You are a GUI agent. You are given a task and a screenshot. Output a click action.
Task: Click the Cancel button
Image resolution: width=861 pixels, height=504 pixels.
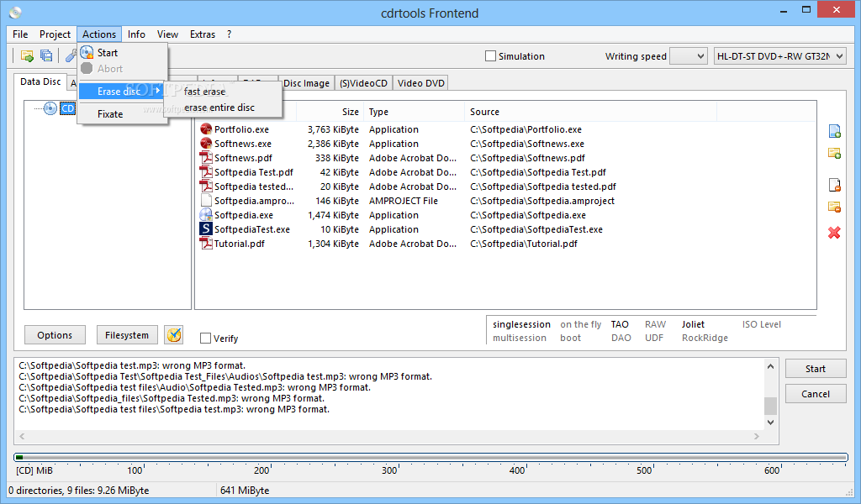click(816, 394)
